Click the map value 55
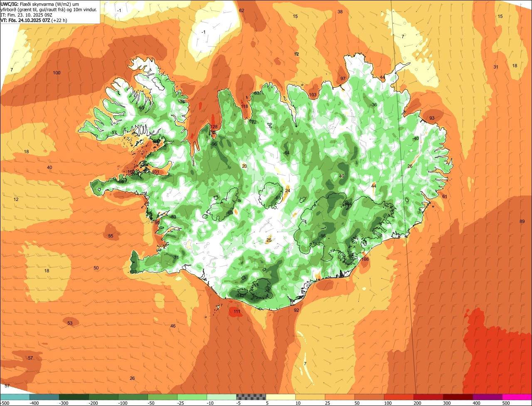Screen dimensions: 532x406 tap(111, 236)
